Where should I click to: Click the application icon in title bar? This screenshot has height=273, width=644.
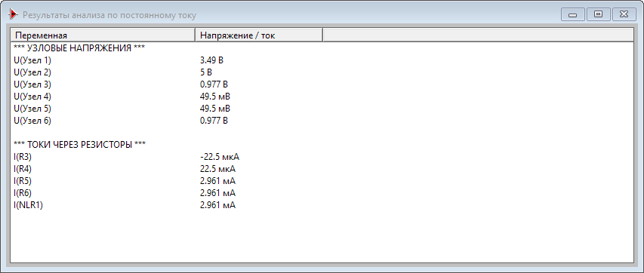pyautogui.click(x=13, y=15)
